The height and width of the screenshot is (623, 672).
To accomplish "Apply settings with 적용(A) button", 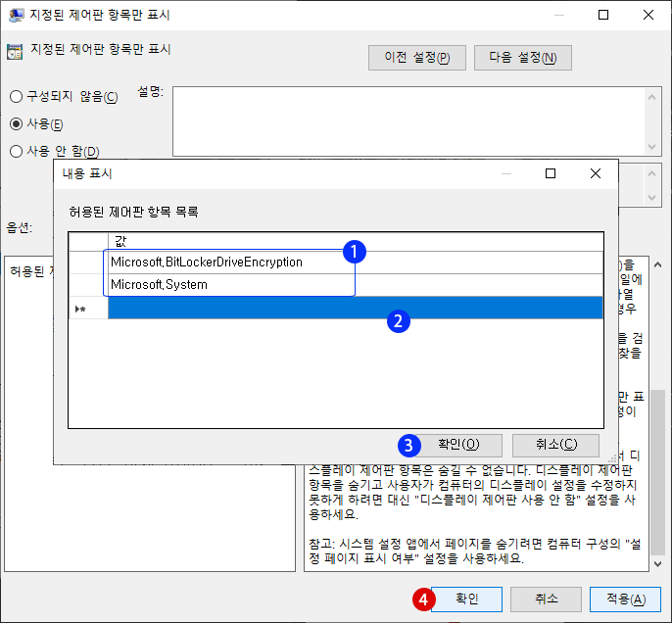I will click(x=625, y=599).
